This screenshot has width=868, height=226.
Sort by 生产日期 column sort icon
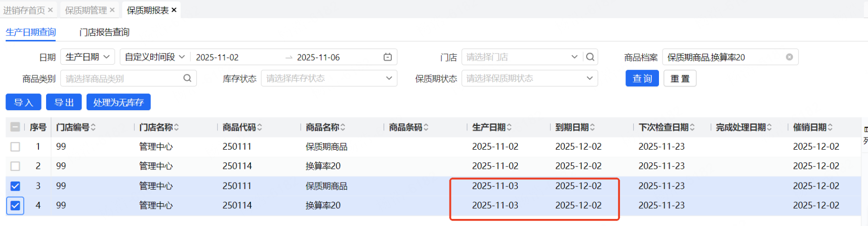(509, 127)
